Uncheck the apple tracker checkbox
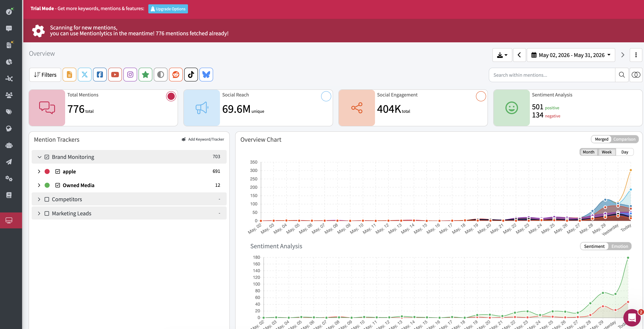 pyautogui.click(x=58, y=171)
